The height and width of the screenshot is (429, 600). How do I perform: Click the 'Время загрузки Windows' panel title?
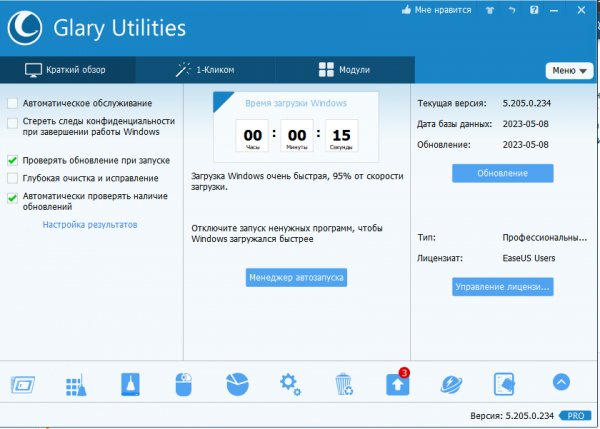pyautogui.click(x=296, y=103)
